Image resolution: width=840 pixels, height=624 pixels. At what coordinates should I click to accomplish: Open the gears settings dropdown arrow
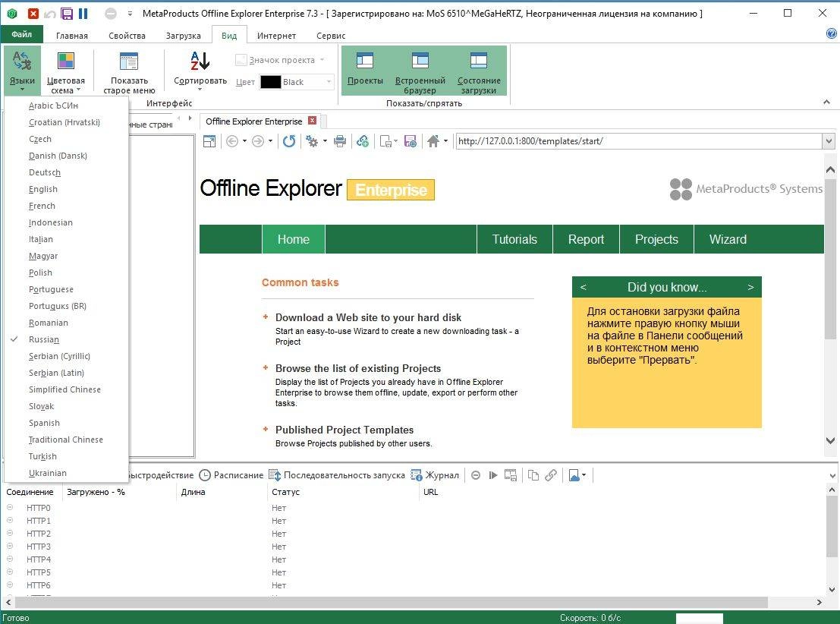(325, 141)
